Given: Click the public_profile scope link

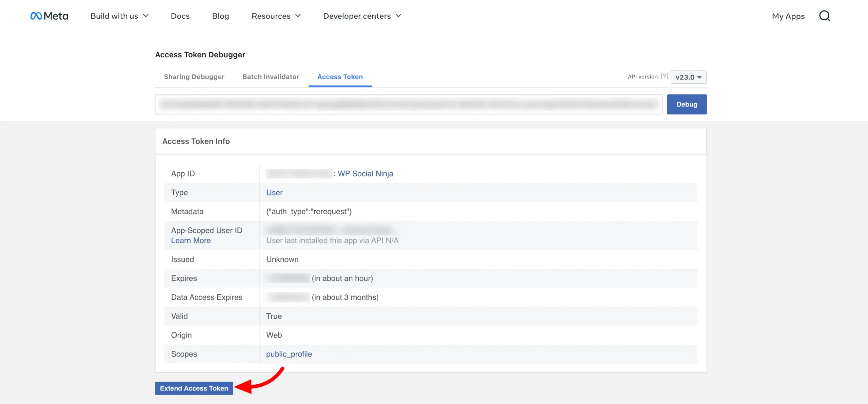Looking at the screenshot, I should (x=289, y=354).
